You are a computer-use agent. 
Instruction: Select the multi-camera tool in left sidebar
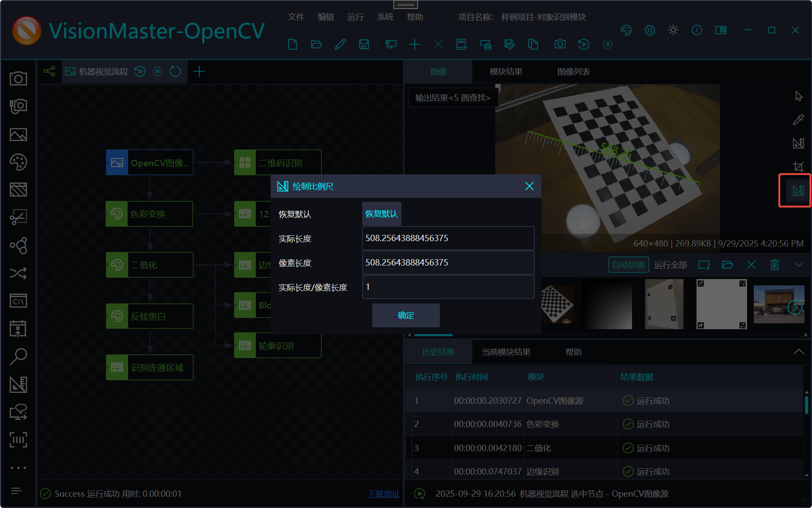click(x=18, y=107)
